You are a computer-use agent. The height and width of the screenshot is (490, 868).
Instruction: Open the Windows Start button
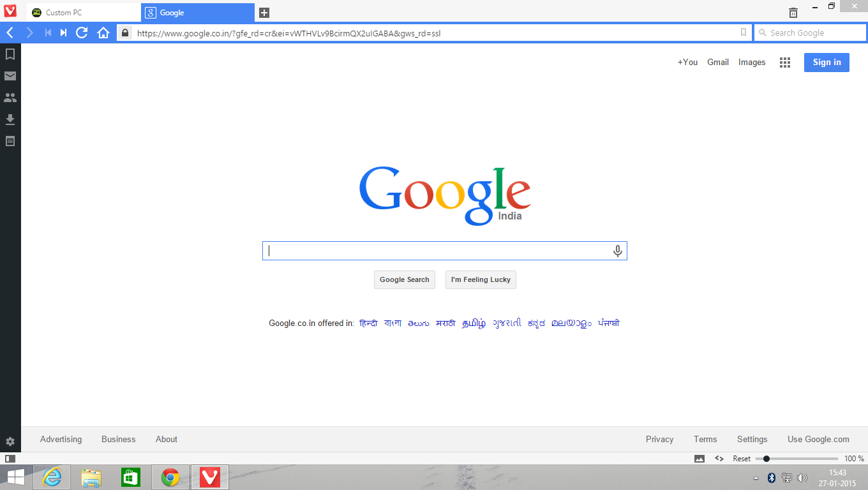click(x=16, y=477)
